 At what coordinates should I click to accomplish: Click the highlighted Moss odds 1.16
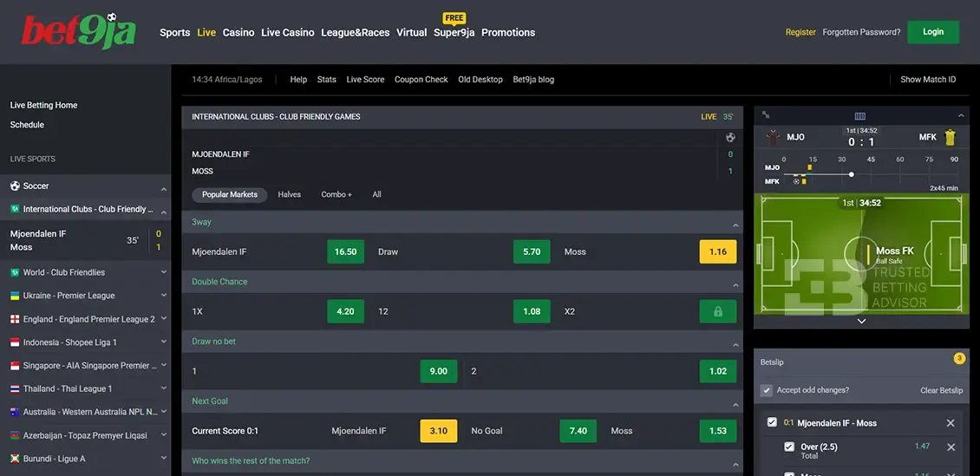(718, 251)
